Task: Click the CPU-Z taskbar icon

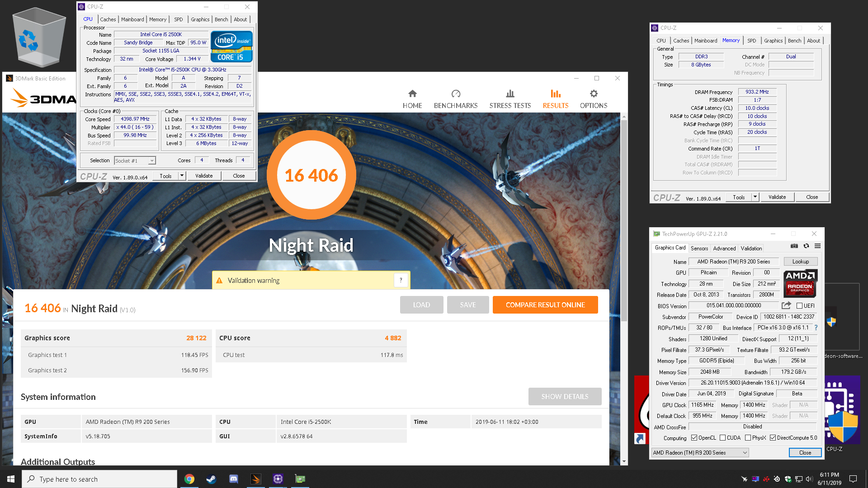Action: pos(278,479)
